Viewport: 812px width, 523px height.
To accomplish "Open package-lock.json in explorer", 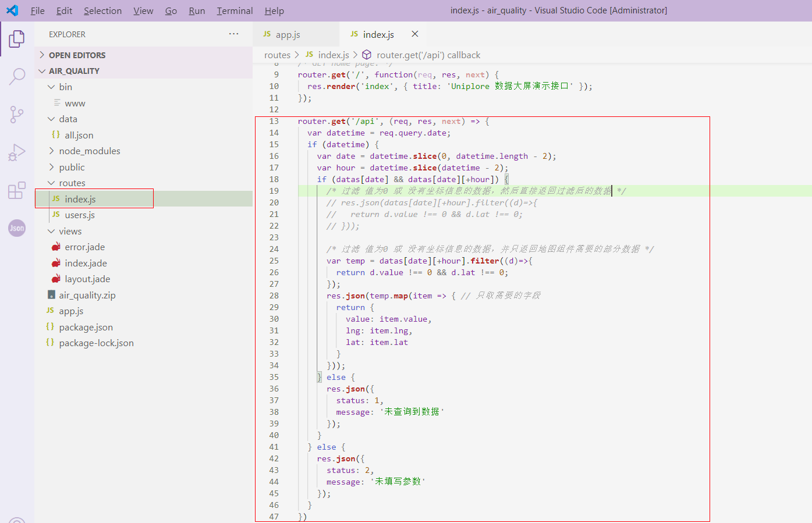I will [x=144, y=343].
